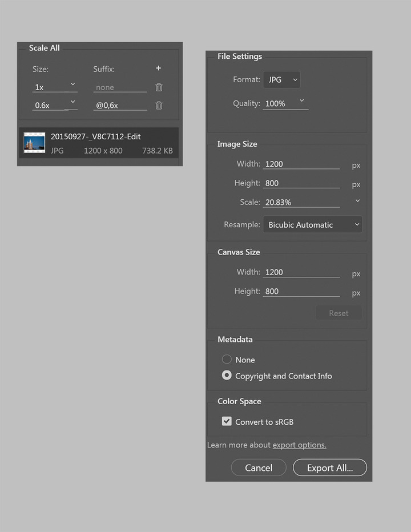The height and width of the screenshot is (532, 411).
Task: Click the Export All button
Action: (330, 467)
